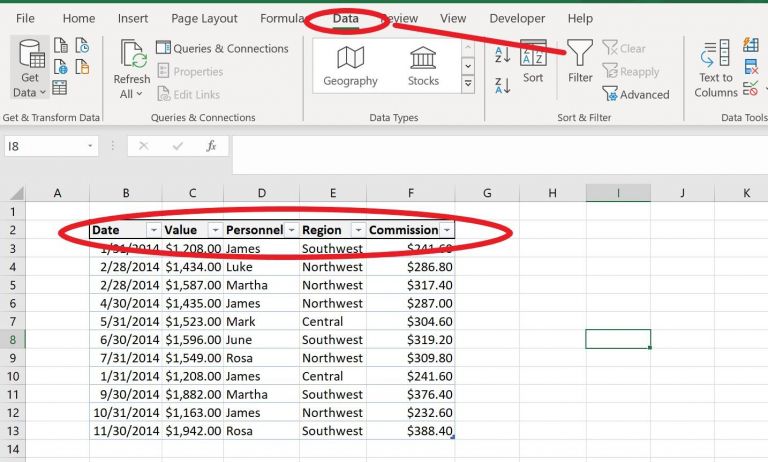The width and height of the screenshot is (768, 462).
Task: Open Text to Columns tool
Action: coord(716,67)
